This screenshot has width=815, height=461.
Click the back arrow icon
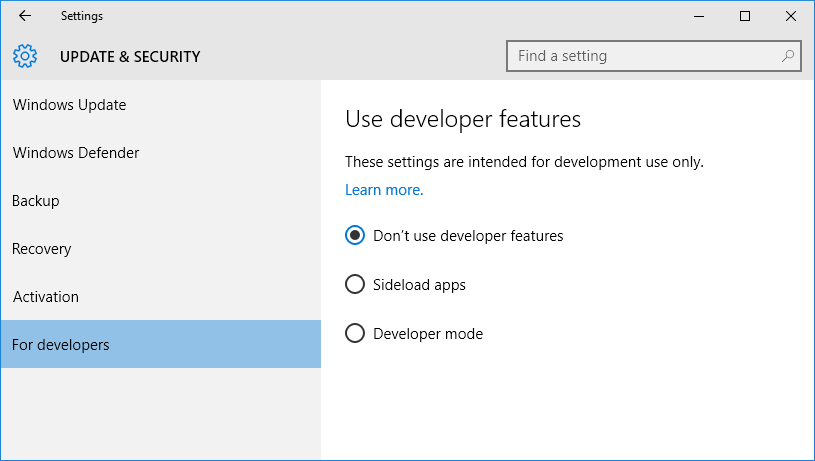point(25,16)
